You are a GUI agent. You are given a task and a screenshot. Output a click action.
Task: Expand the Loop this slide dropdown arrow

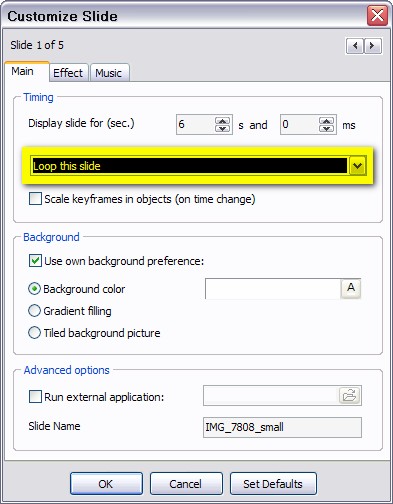[357, 166]
